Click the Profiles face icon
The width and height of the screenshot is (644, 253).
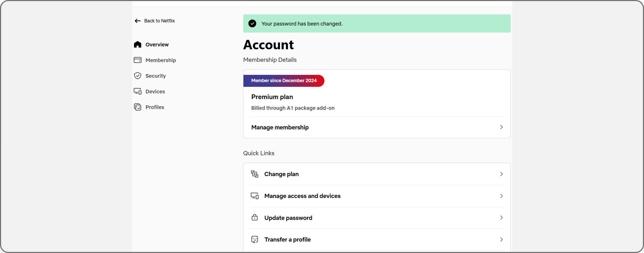click(138, 107)
